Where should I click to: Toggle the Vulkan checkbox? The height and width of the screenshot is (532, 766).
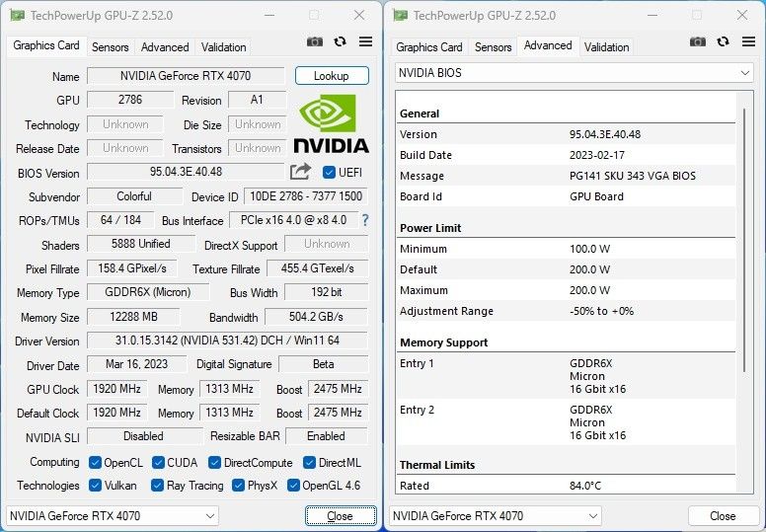pos(96,485)
